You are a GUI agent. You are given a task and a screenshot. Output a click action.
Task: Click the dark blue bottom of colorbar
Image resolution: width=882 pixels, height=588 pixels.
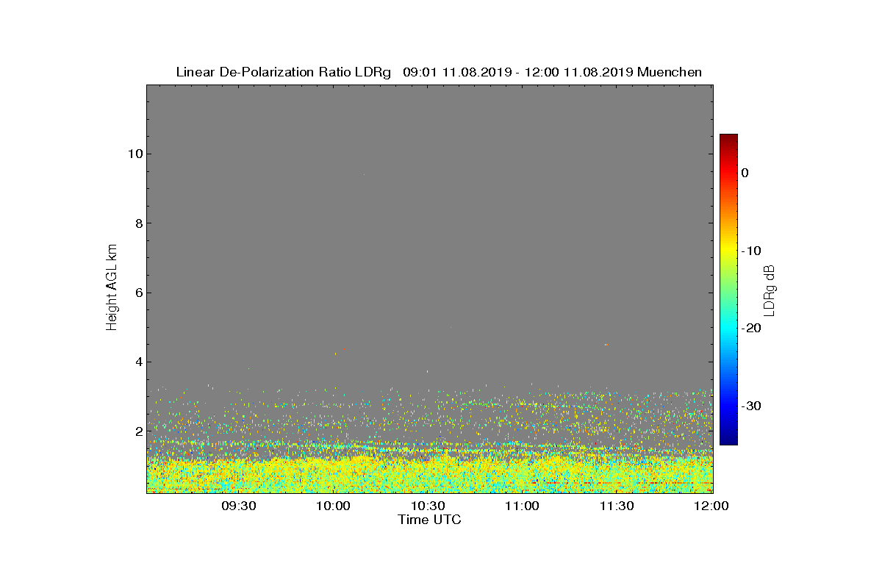tap(728, 440)
